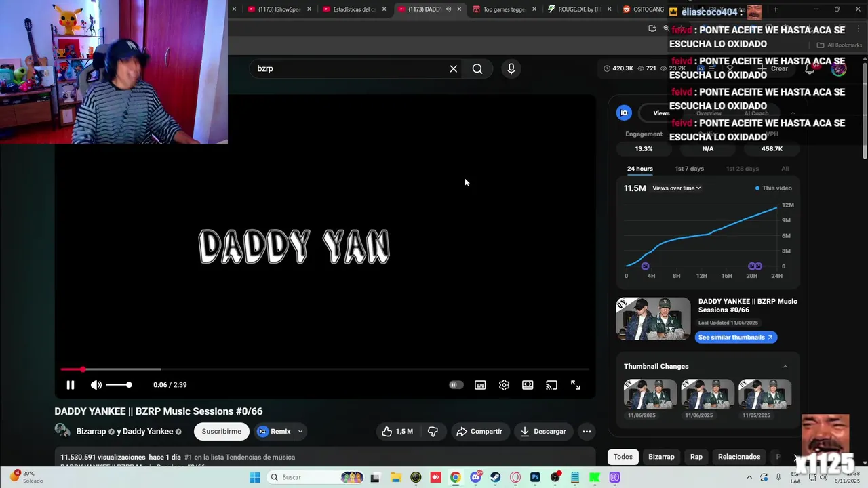
Task: Click the vidIQ logo in the stats panel
Action: [x=624, y=113]
